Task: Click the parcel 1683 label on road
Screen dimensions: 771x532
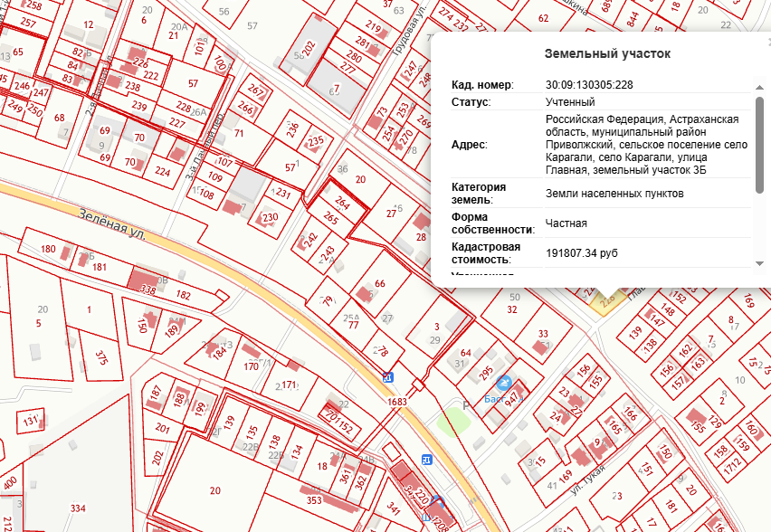Action: click(x=396, y=402)
